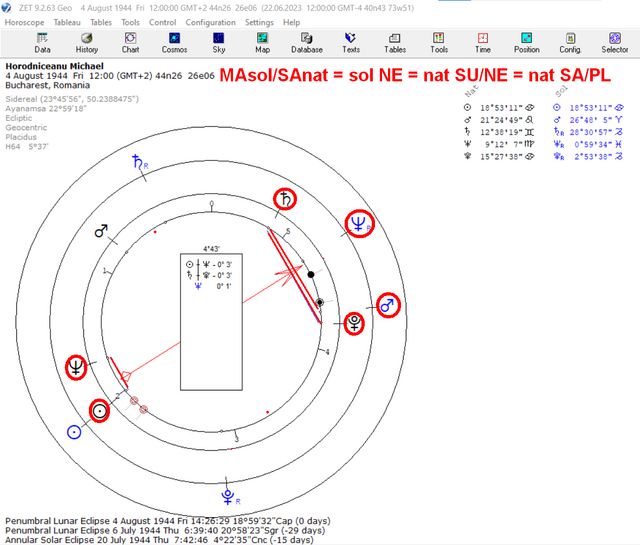Viewport: 640px width, 545px height.
Task: Click the Penumbral Lunar Eclipse 4 August 1944 line
Action: (x=168, y=521)
